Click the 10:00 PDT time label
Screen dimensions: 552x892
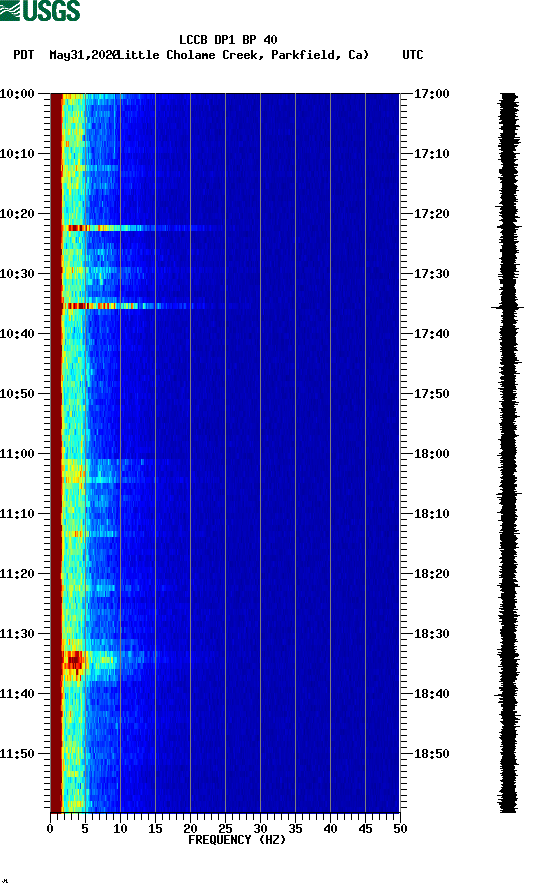(17, 94)
